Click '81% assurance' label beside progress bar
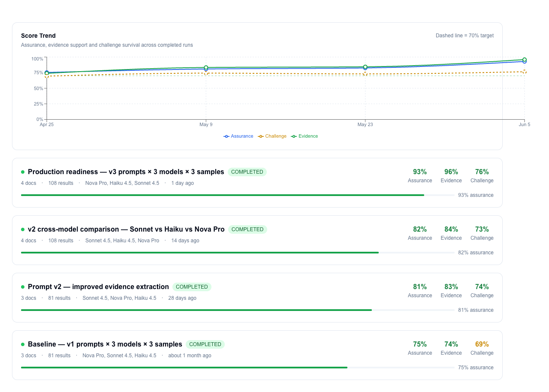This screenshot has height=392, width=549. [476, 310]
